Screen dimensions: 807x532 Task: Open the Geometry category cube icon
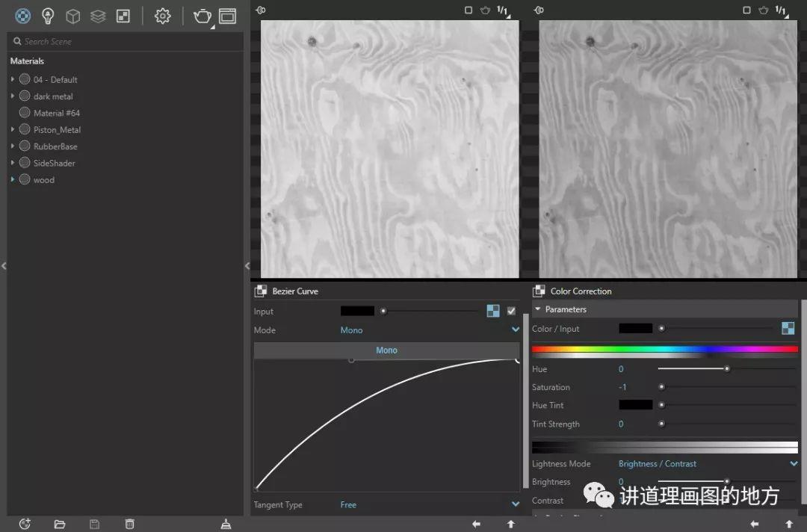click(x=73, y=16)
